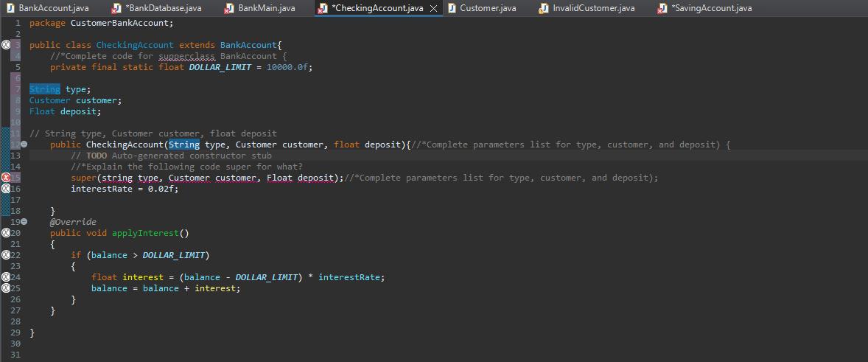Click the package declaration CustomerBankAccount
This screenshot has height=362, width=868.
click(x=122, y=24)
